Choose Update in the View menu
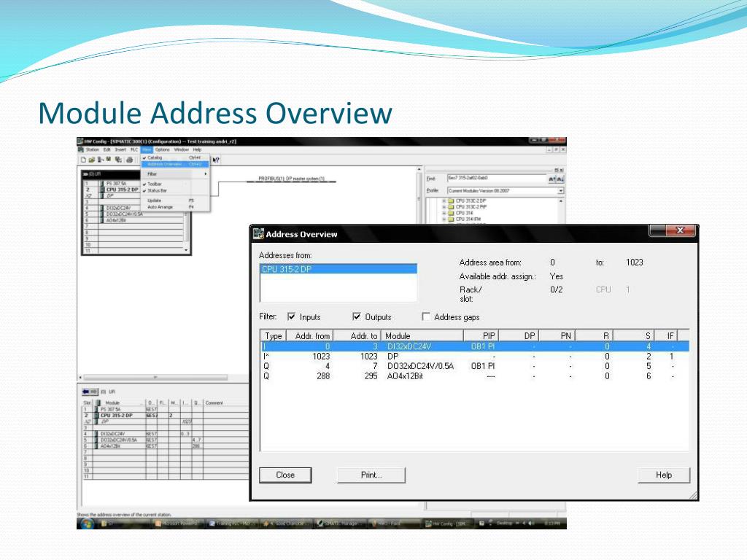This screenshot has height=560, width=747. [x=175, y=201]
